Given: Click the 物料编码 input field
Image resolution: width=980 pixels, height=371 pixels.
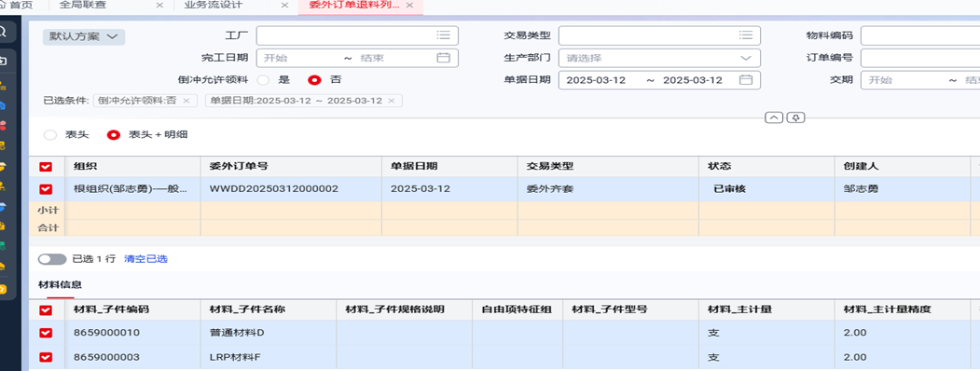Looking at the screenshot, I should point(920,35).
